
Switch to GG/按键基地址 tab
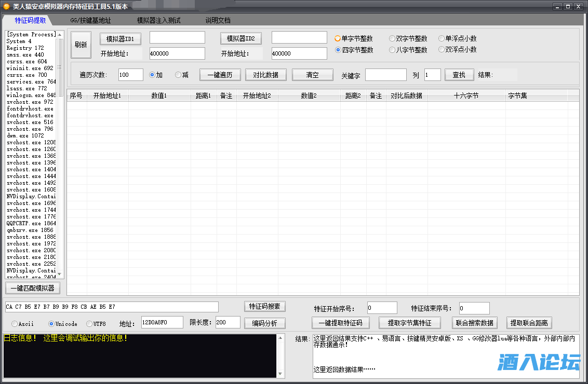point(90,21)
